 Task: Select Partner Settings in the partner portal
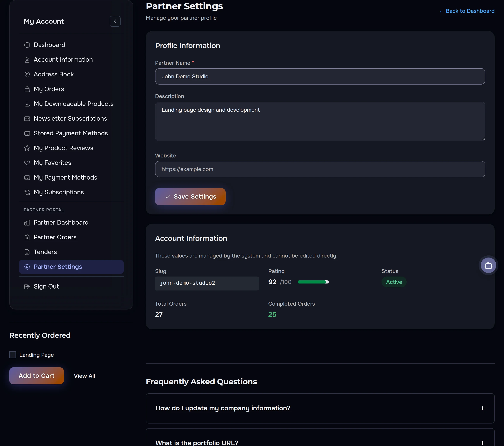pos(71,267)
